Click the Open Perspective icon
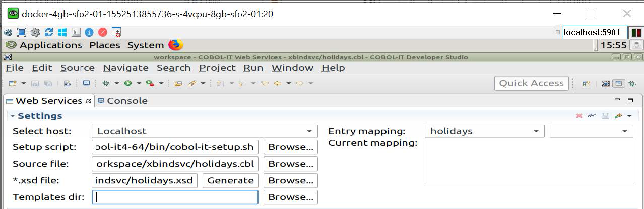Image resolution: width=644 pixels, height=209 pixels. pyautogui.click(x=586, y=84)
